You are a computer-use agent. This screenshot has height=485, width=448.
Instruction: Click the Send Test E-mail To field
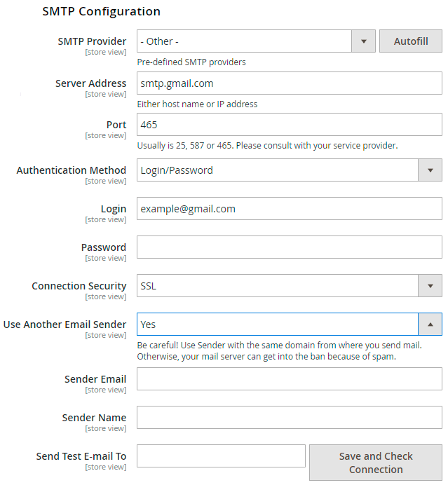coord(221,456)
